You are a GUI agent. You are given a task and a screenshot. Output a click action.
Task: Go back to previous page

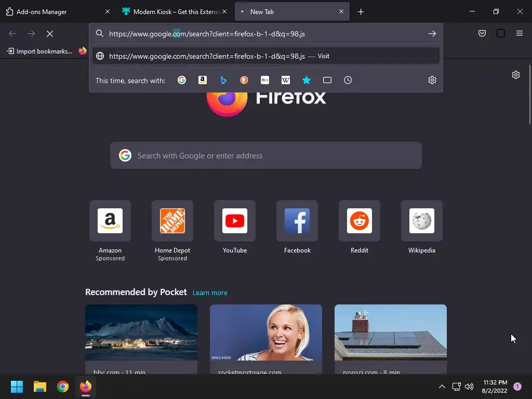[x=12, y=34]
